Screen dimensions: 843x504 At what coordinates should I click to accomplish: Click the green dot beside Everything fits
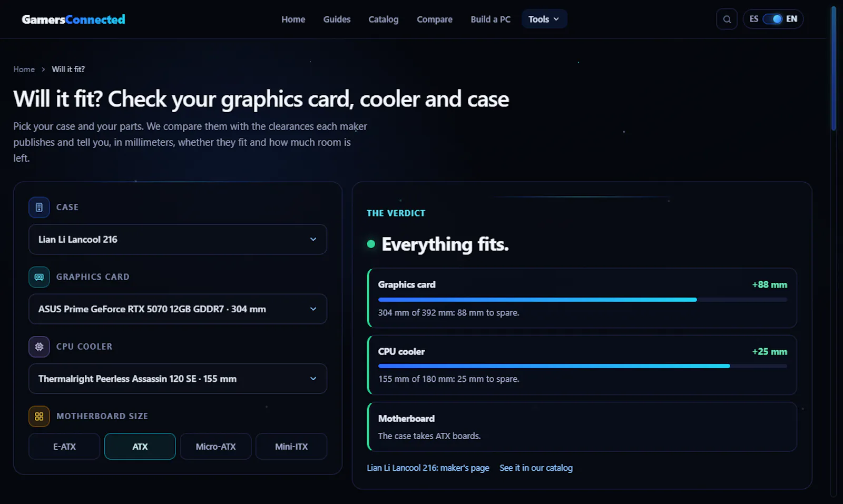tap(371, 244)
